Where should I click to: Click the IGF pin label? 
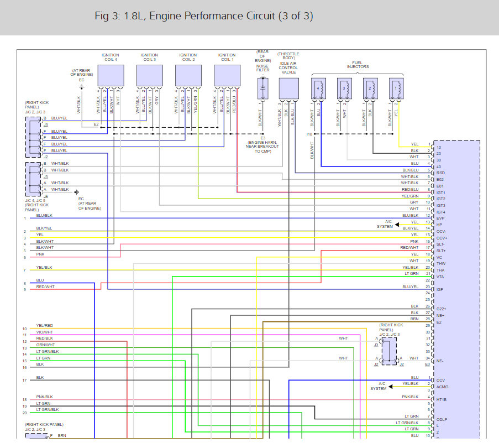[440, 289]
